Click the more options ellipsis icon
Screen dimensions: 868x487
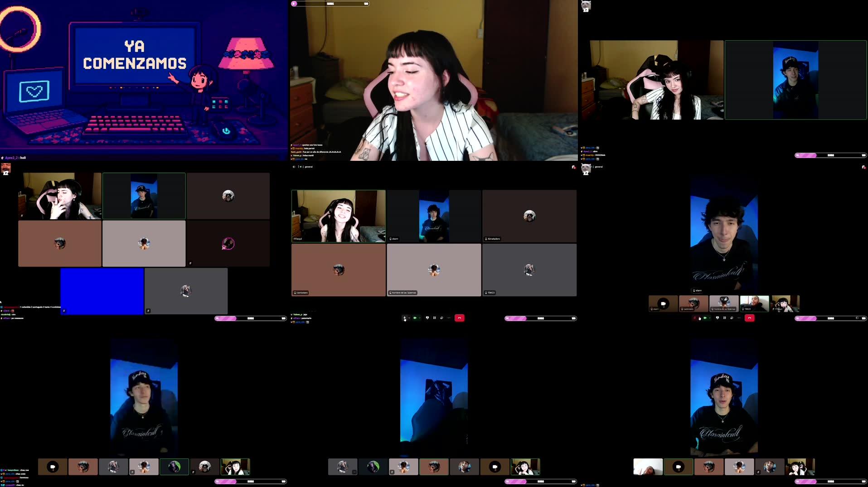(x=448, y=318)
